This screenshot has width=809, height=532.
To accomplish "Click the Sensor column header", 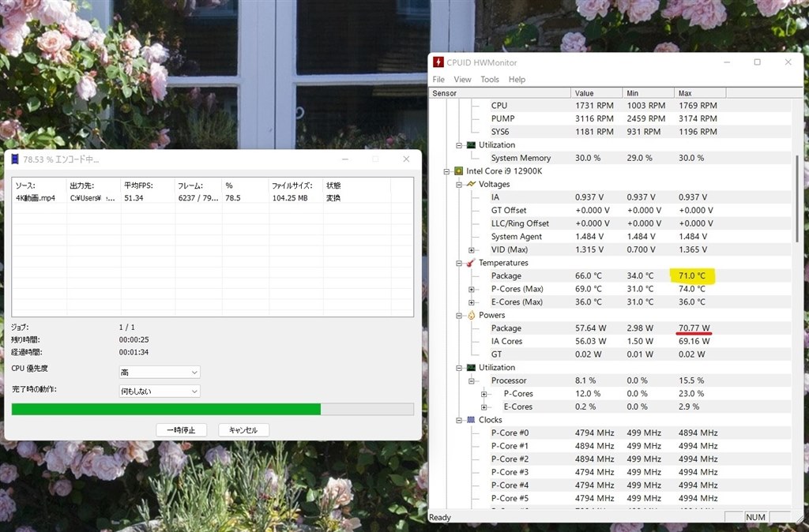I will (500, 93).
